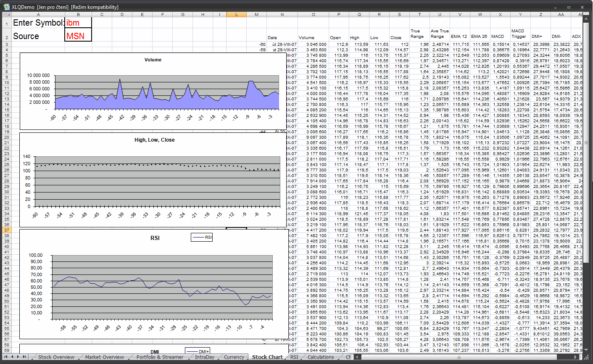
Task: Open the Stock Overview sheet tab
Action: pos(56,357)
